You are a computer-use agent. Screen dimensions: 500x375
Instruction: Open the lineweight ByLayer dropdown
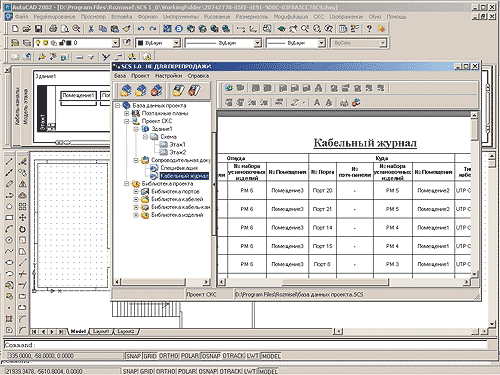[x=321, y=43]
